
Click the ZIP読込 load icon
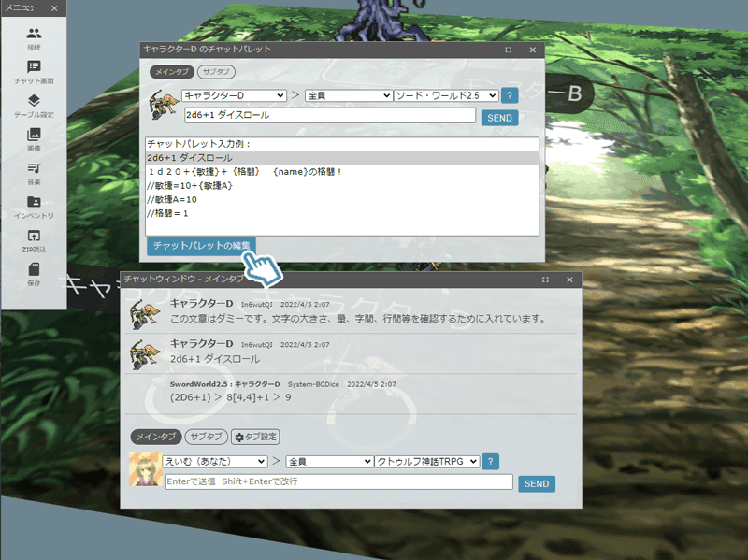tap(34, 236)
